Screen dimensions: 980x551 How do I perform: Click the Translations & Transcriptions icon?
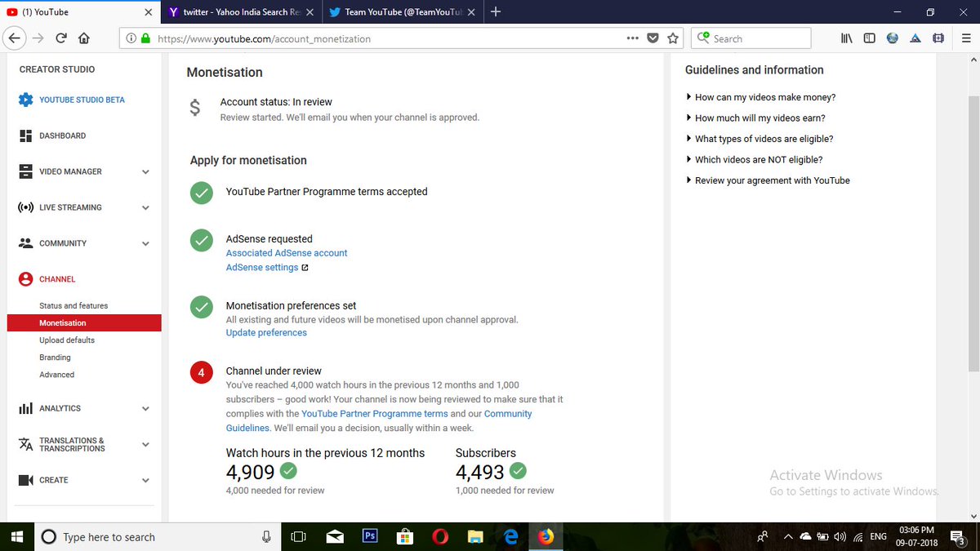coord(25,444)
